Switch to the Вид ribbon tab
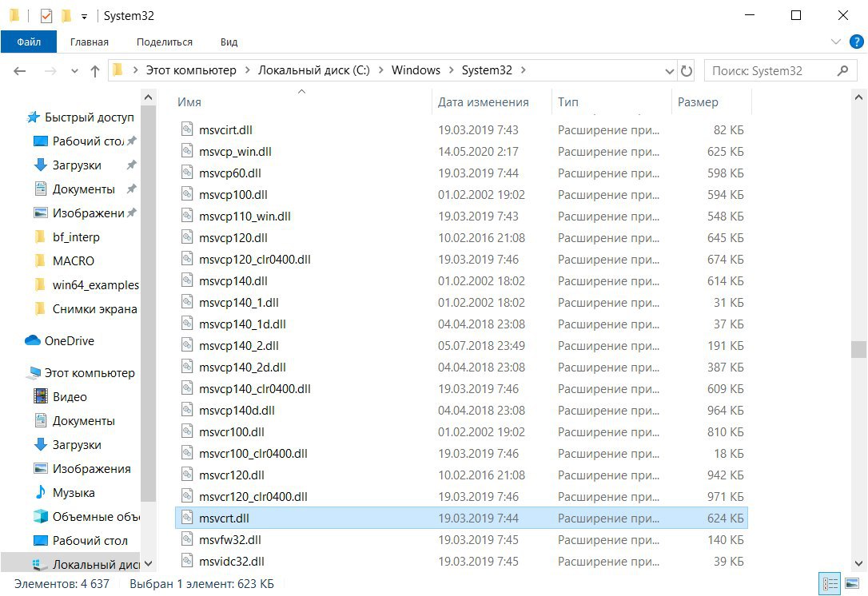Viewport: 868px width, 596px height. (x=229, y=42)
